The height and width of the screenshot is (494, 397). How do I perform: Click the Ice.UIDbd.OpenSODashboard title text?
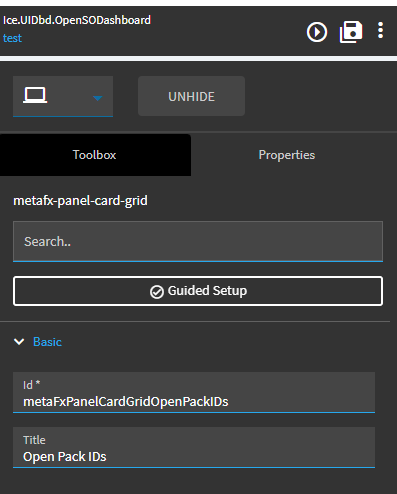(77, 20)
